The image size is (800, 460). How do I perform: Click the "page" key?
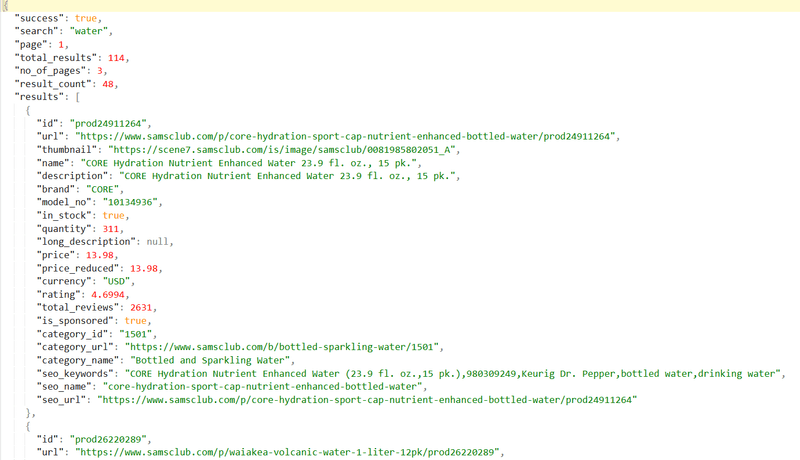(x=31, y=44)
